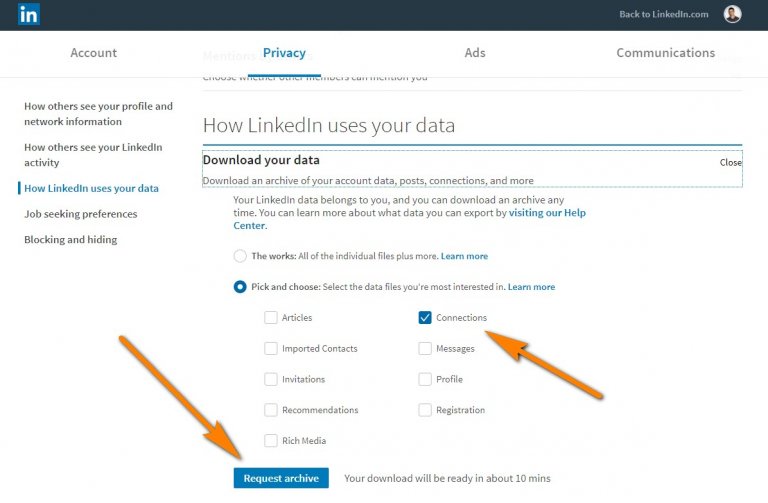Screen dimensions: 768x503
Task: Switch to the Communications tab
Action: (665, 53)
